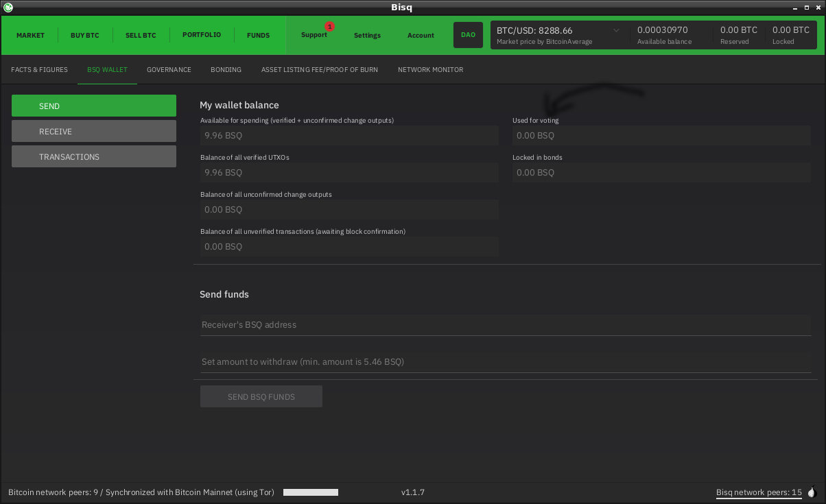Image resolution: width=826 pixels, height=504 pixels.
Task: Open the Transactions sidebar button
Action: tap(94, 156)
